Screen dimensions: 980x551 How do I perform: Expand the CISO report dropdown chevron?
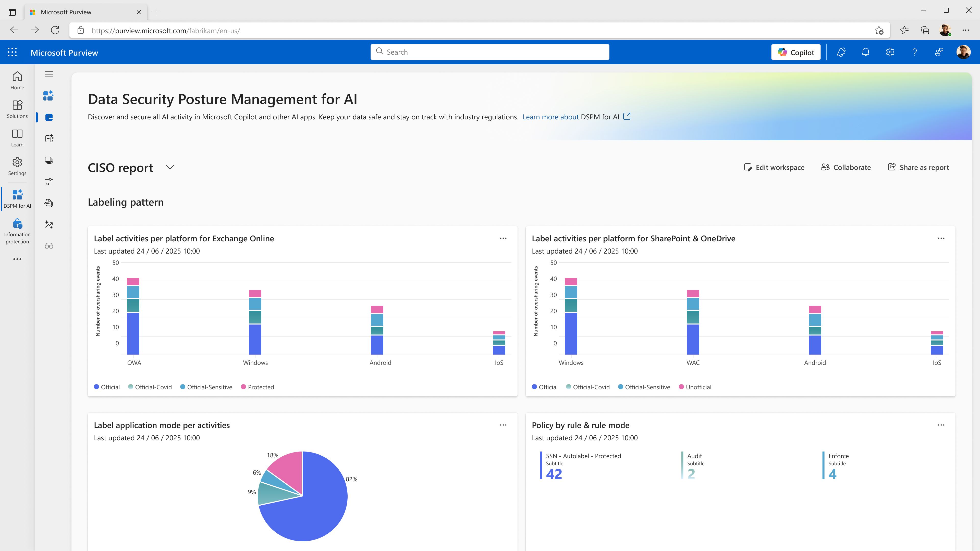coord(170,167)
